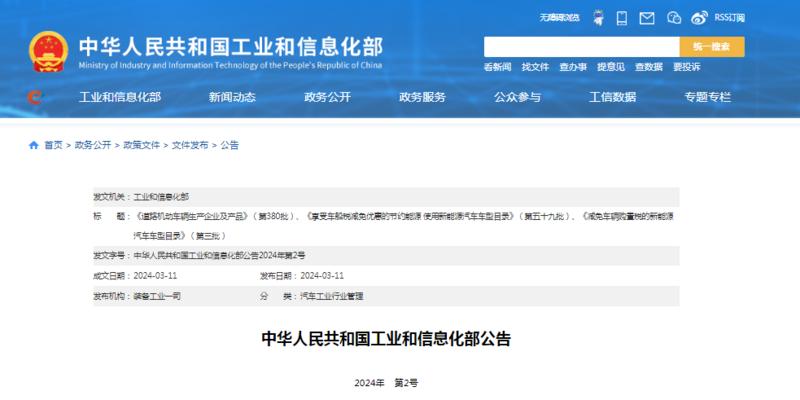Open the 政务公开 nav menu
The height and width of the screenshot is (400, 800).
[328, 97]
